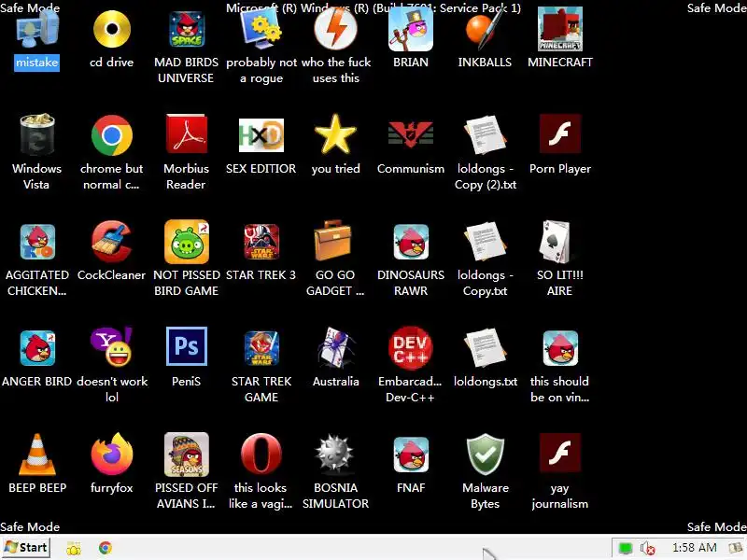
Task: Open the Start menu
Action: (26, 548)
